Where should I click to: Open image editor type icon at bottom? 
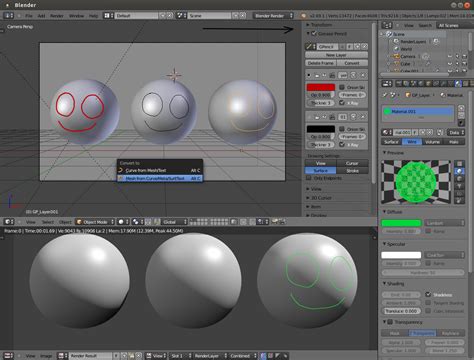(8, 356)
